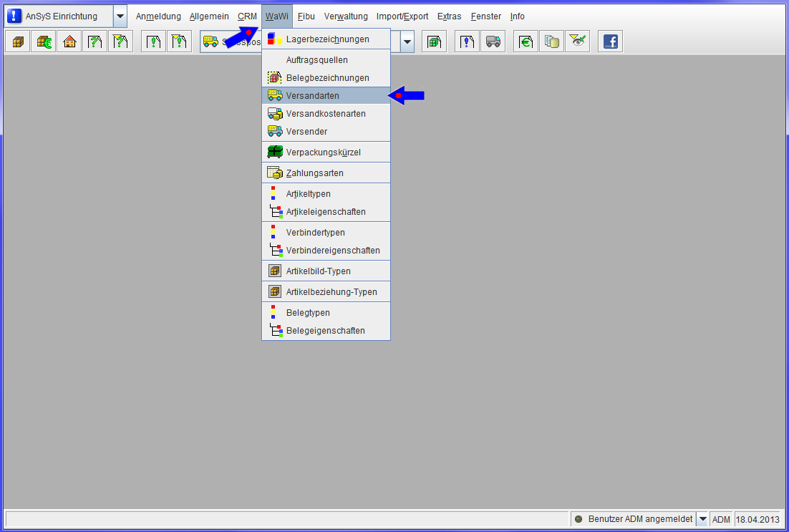The image size is (789, 532).
Task: Open the Fibu menu
Action: [x=306, y=16]
